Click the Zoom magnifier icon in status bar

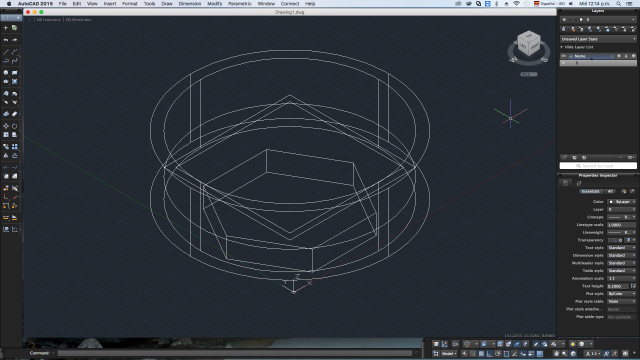tap(564, 353)
